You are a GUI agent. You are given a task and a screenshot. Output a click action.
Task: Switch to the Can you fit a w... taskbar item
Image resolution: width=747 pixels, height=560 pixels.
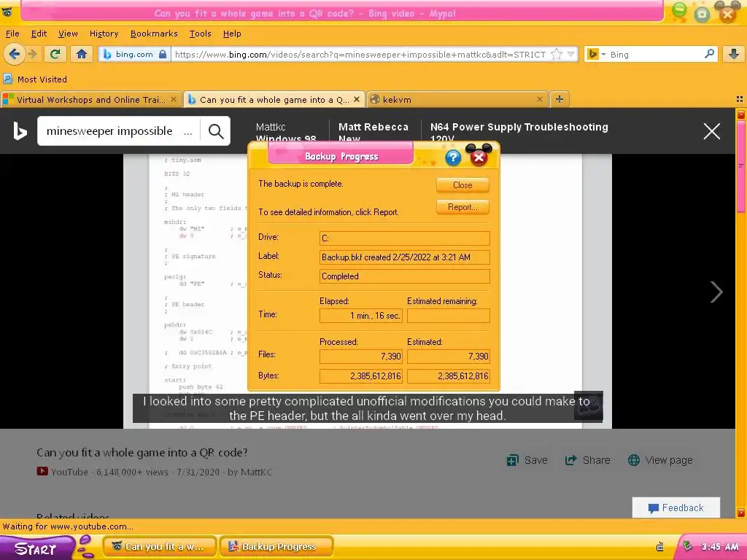pyautogui.click(x=160, y=547)
